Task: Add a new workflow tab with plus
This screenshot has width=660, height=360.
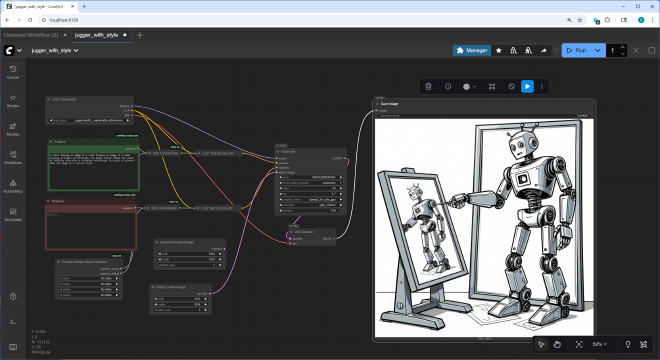Action: pyautogui.click(x=140, y=35)
